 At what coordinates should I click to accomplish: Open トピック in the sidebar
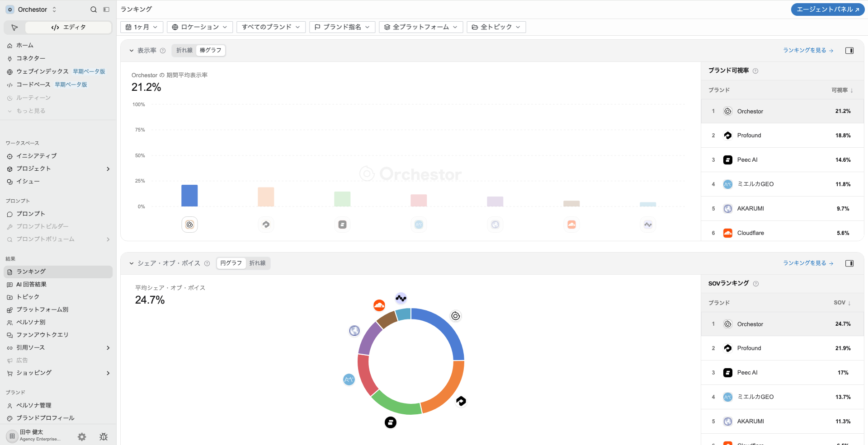[x=58, y=297]
